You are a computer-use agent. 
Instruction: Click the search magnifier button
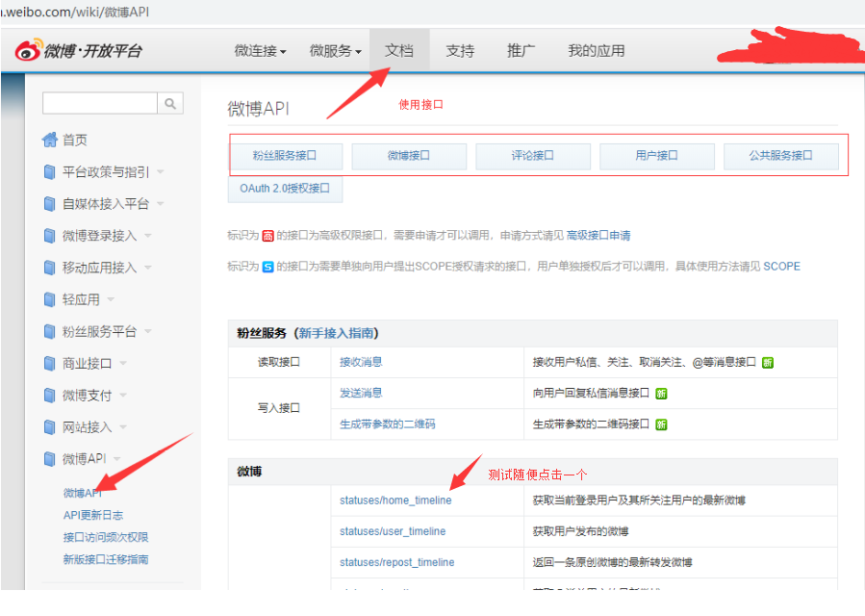pos(170,103)
